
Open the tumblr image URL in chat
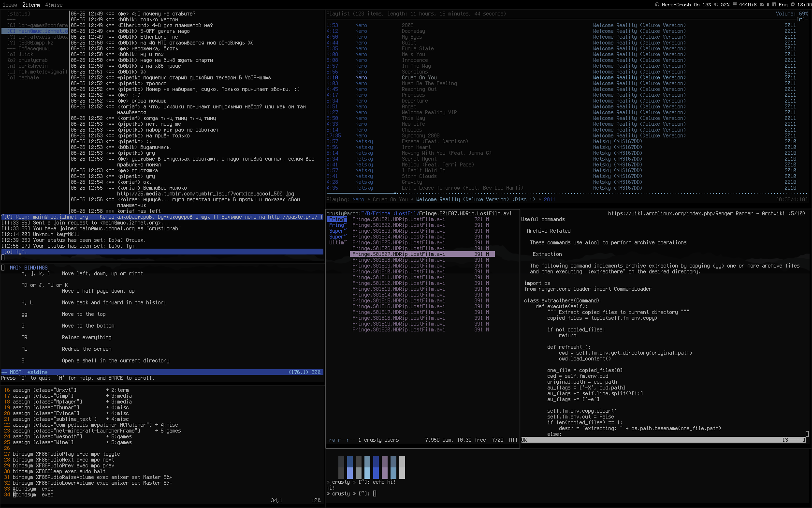coord(205,194)
